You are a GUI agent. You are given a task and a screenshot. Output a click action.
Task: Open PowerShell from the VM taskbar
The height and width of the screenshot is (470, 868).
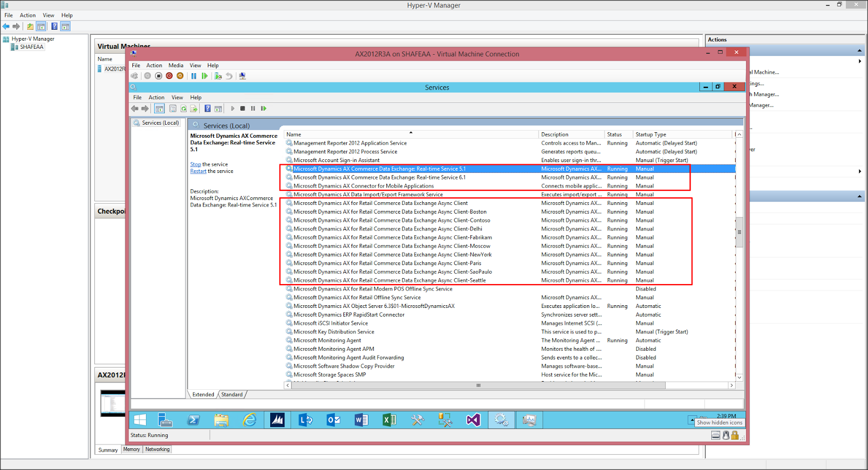(193, 420)
